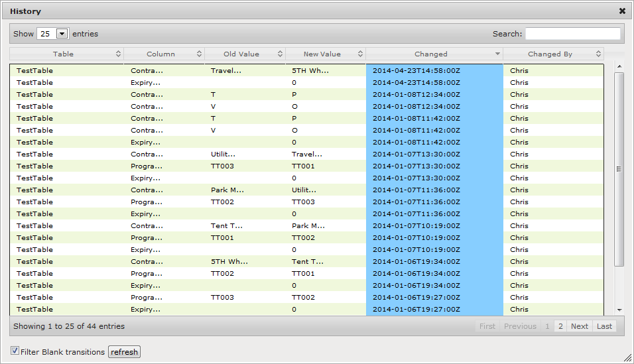Click the dialog resize grip corner

[627, 357]
